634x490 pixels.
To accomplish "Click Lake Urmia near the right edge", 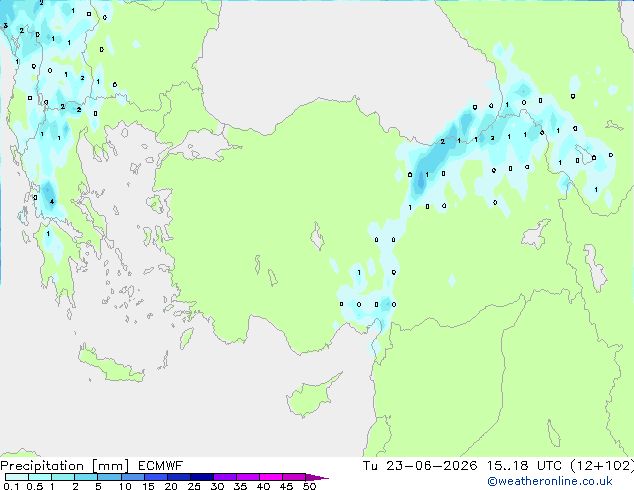I will click(x=595, y=268).
